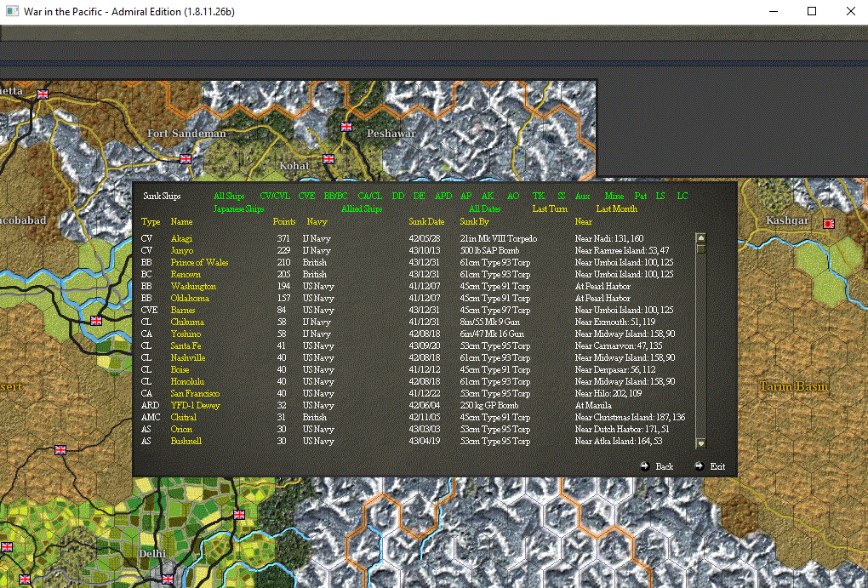The image size is (868, 588).
Task: Open ship San Francisco in the list
Action: [195, 394]
